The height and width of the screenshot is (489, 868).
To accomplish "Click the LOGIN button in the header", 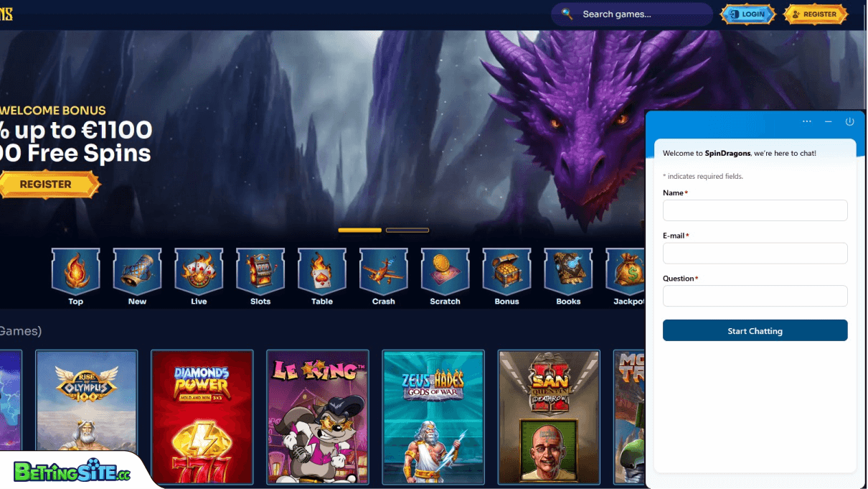I will point(747,14).
